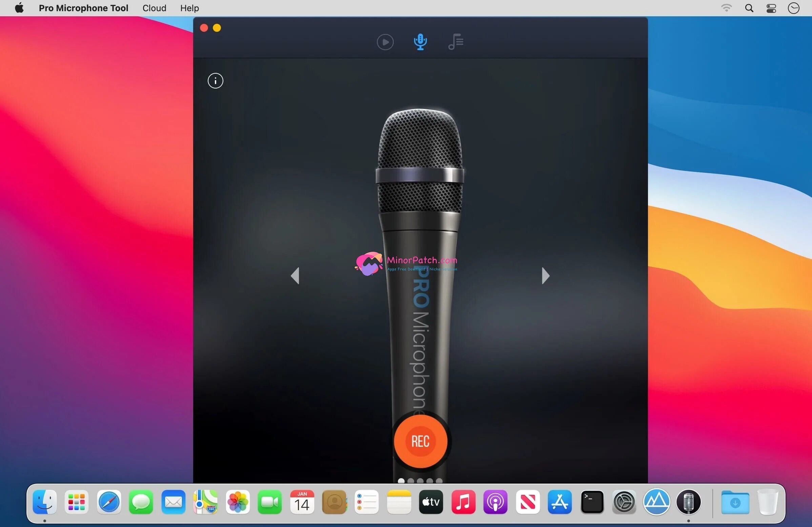Screen dimensions: 812x527
Task: Click the Spotlight search icon
Action: 749,8
